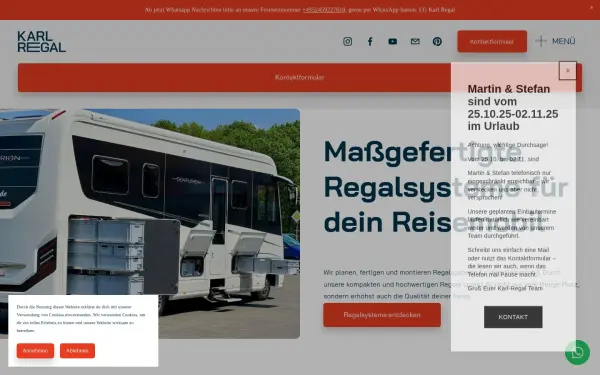
Task: Click the motorhome hero image
Action: click(x=150, y=224)
